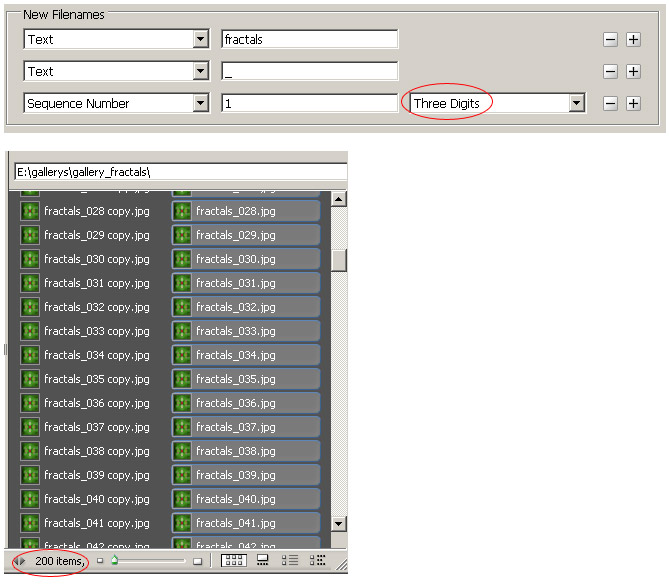Select file fractals_029 copy.jpg
The width and height of the screenshot is (669, 585).
(x=96, y=235)
